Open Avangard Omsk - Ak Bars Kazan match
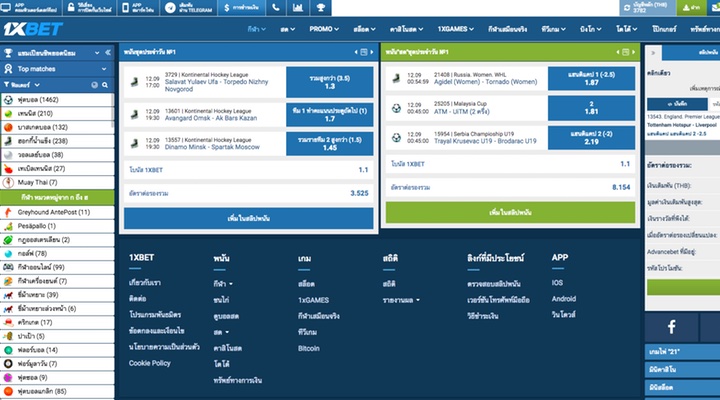The width and height of the screenshot is (720, 400). [x=211, y=118]
